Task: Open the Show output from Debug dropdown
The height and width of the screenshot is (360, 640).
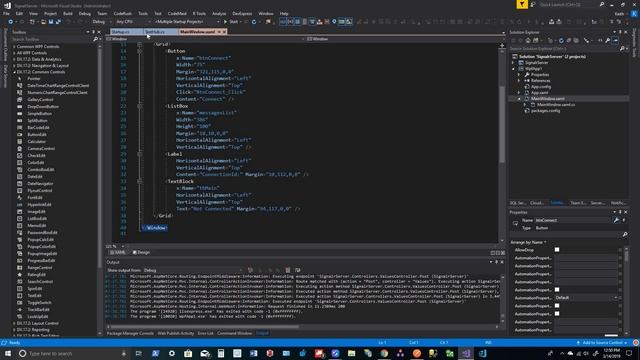Action: (193, 270)
